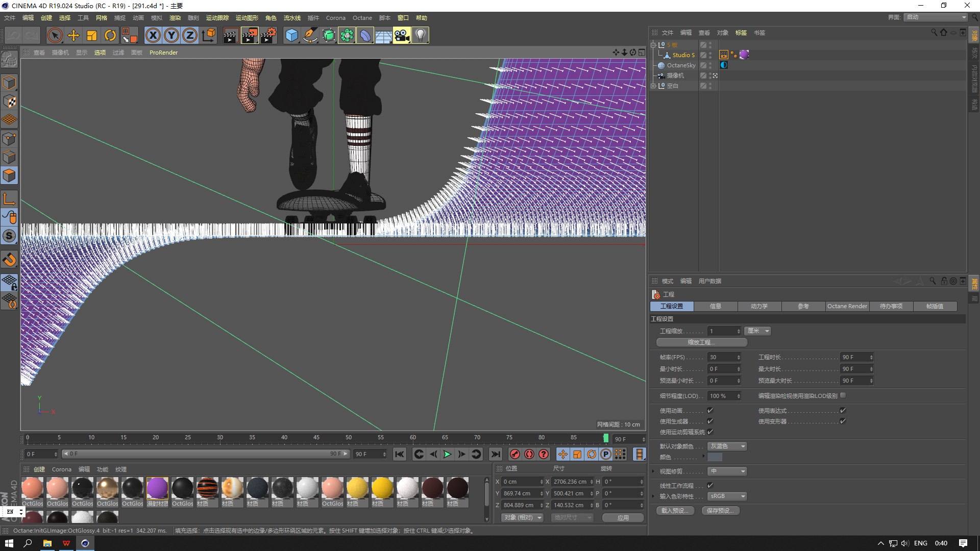Toggle the X axis lock icon
Viewport: 980px width, 551px height.
tap(153, 35)
